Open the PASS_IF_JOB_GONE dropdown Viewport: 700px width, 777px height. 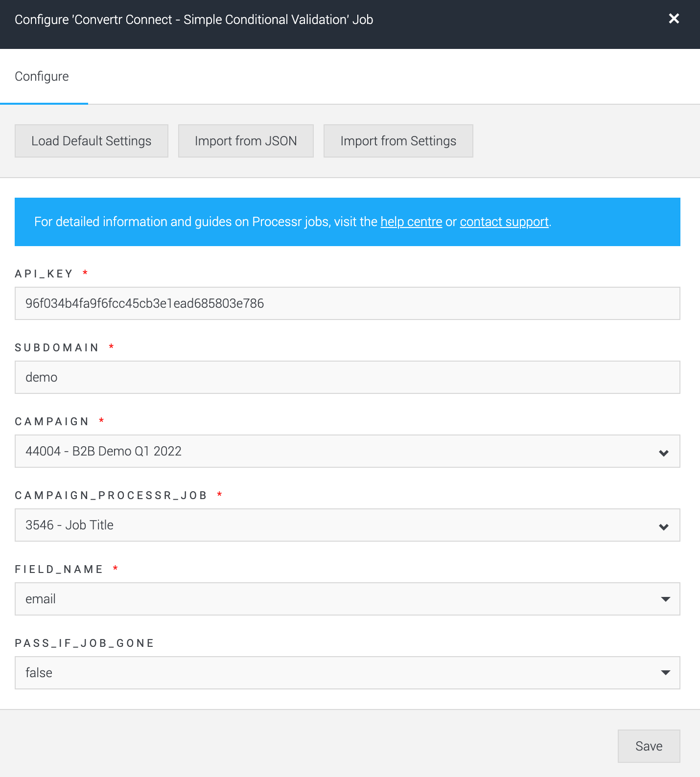point(348,673)
